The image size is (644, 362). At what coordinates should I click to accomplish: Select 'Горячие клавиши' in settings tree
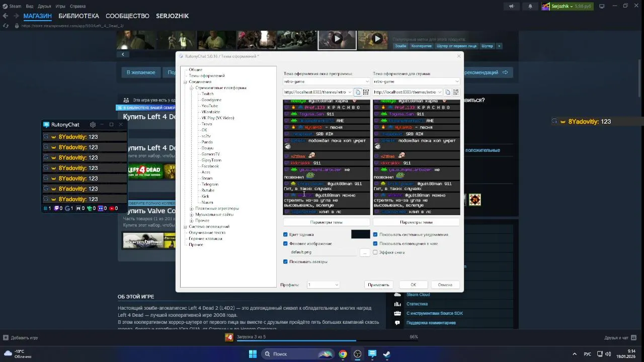tap(205, 239)
